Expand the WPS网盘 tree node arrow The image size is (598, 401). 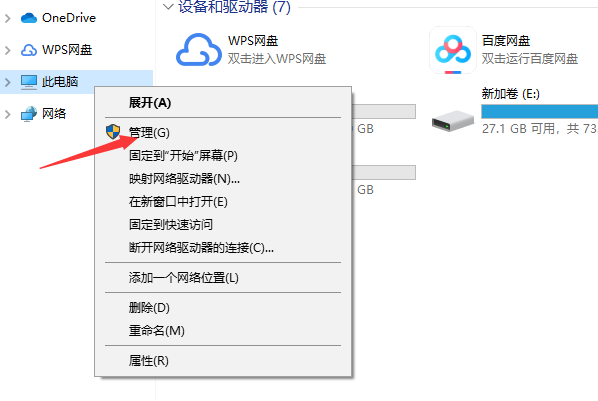(8, 50)
